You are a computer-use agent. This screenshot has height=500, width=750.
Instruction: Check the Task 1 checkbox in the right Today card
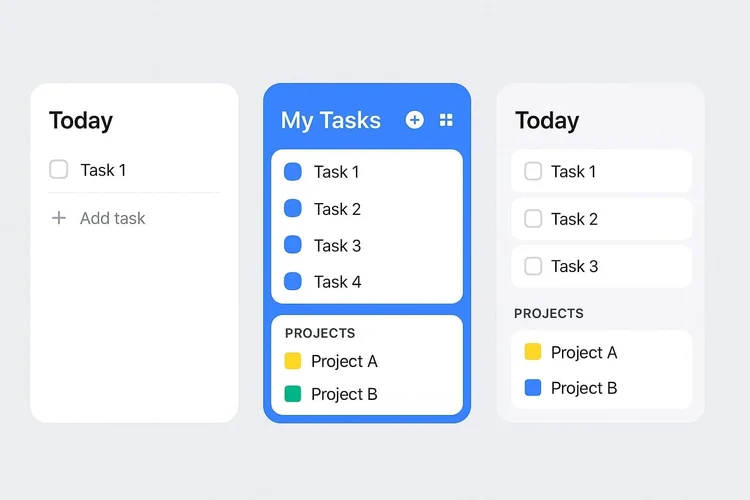(533, 171)
